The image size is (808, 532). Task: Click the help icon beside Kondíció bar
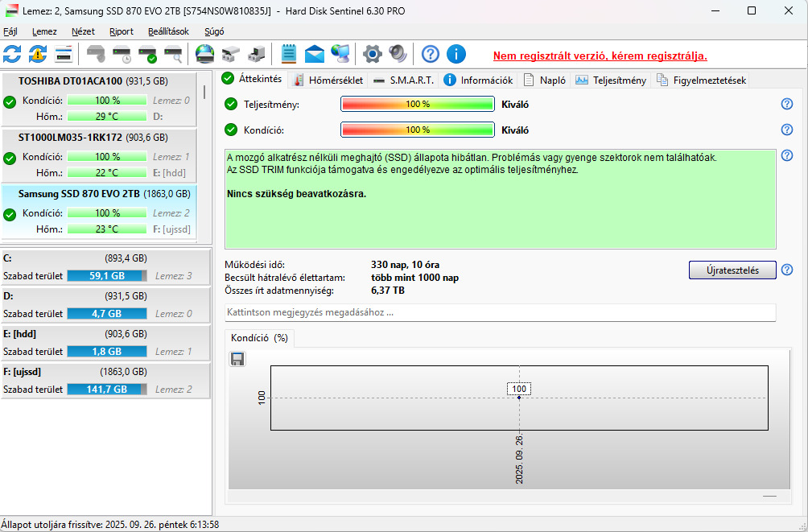pos(787,130)
